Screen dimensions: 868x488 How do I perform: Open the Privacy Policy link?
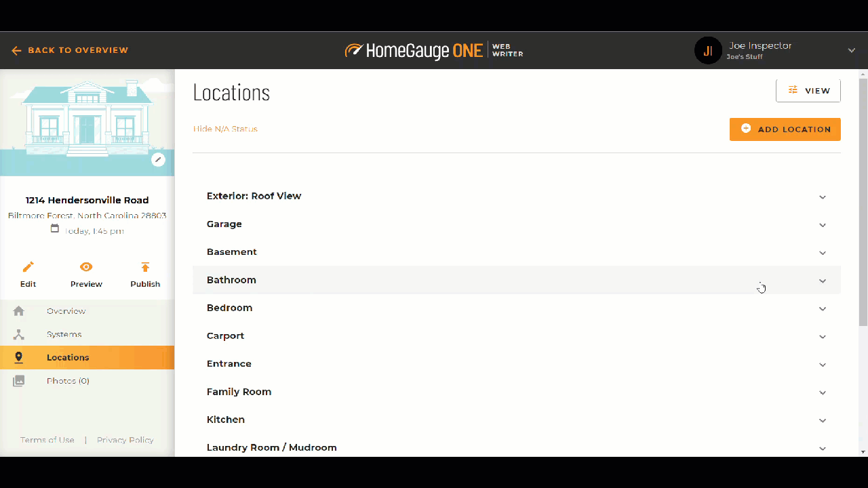coord(125,440)
